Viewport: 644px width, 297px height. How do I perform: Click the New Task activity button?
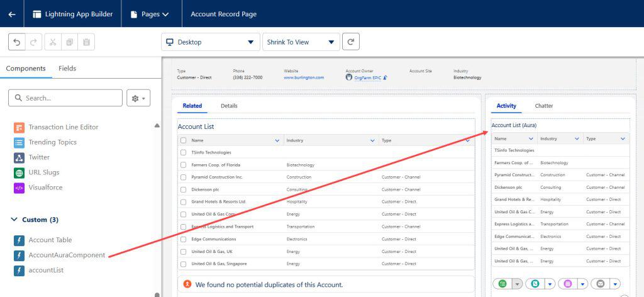(x=502, y=283)
